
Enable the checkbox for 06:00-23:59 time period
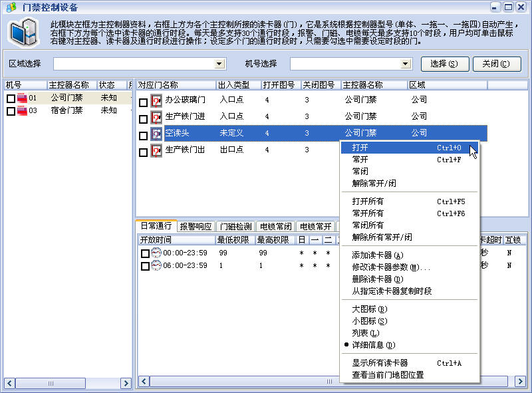(145, 266)
